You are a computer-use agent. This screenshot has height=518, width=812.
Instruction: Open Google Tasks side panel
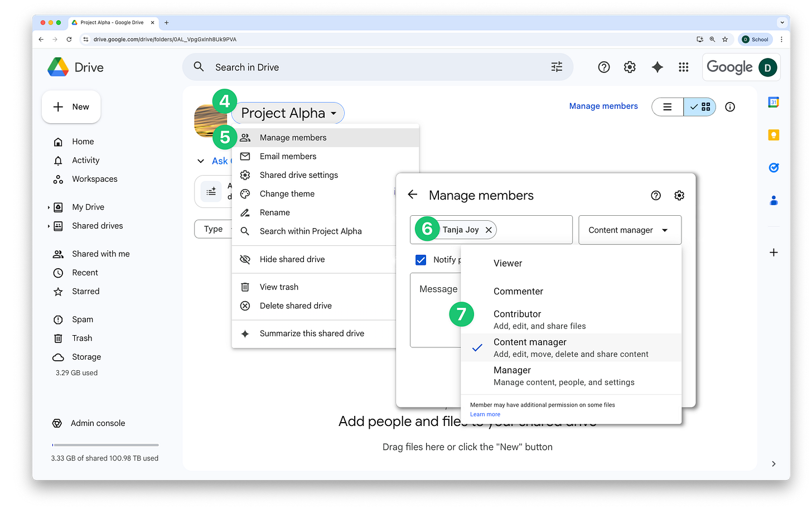pyautogui.click(x=774, y=168)
